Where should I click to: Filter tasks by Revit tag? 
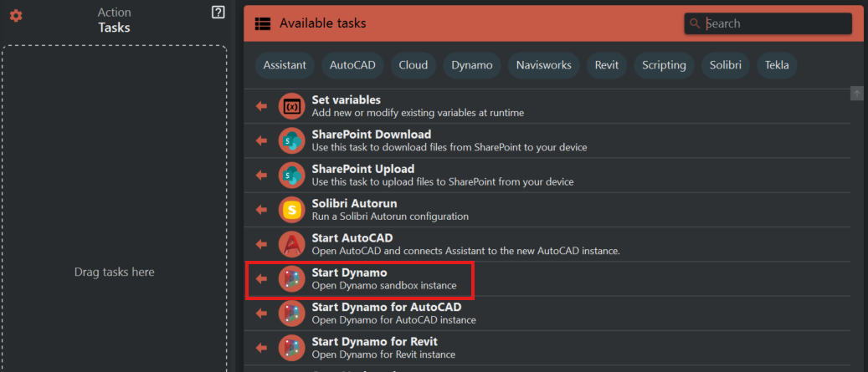607,65
